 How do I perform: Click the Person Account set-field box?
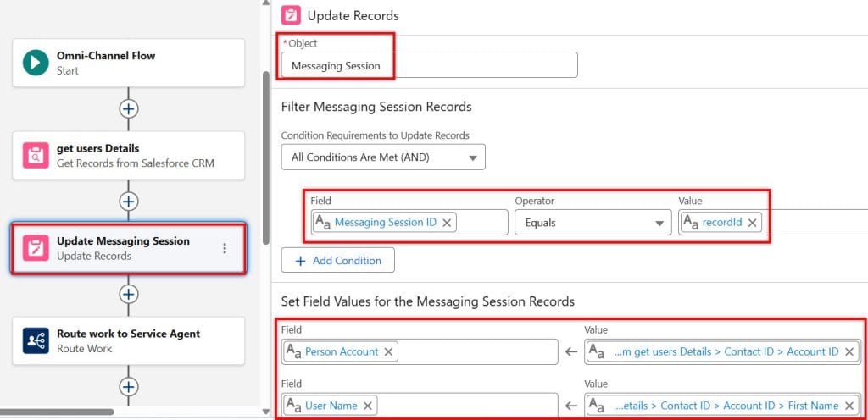coord(420,351)
